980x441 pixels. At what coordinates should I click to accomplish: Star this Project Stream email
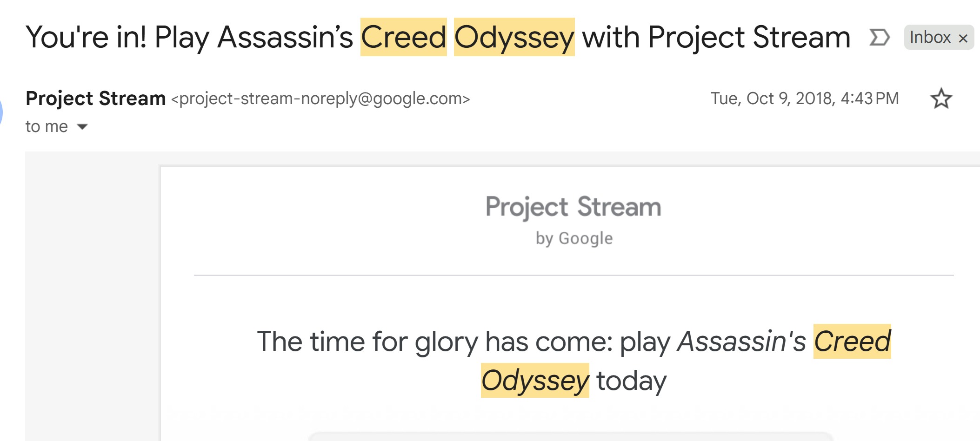[x=941, y=99]
